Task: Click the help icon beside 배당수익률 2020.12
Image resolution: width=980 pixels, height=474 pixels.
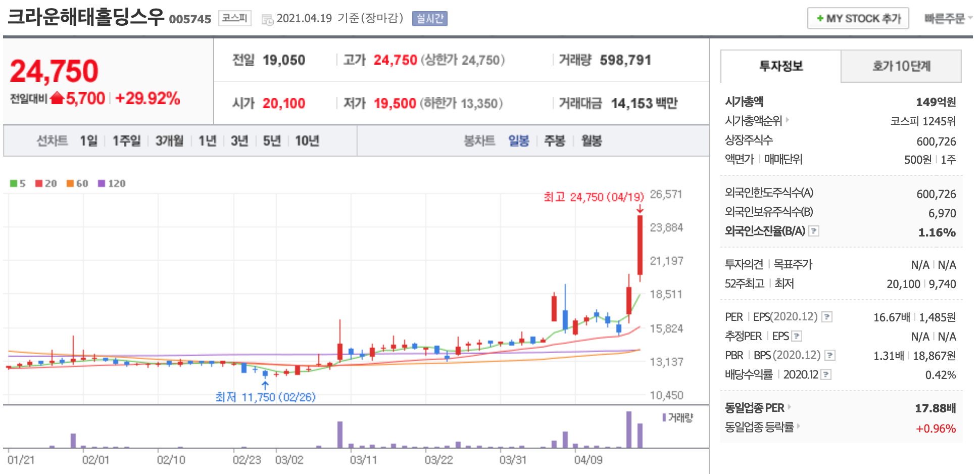Action: tap(826, 374)
